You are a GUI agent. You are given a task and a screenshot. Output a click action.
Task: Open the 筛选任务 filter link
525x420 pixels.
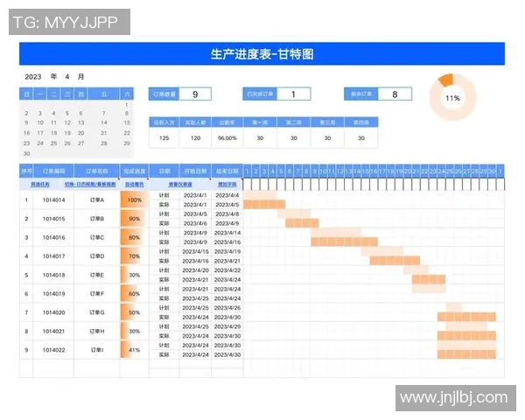[40, 185]
